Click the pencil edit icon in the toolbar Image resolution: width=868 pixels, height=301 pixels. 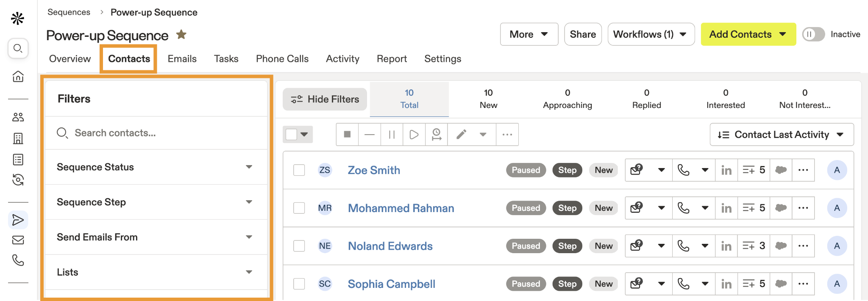point(461,135)
